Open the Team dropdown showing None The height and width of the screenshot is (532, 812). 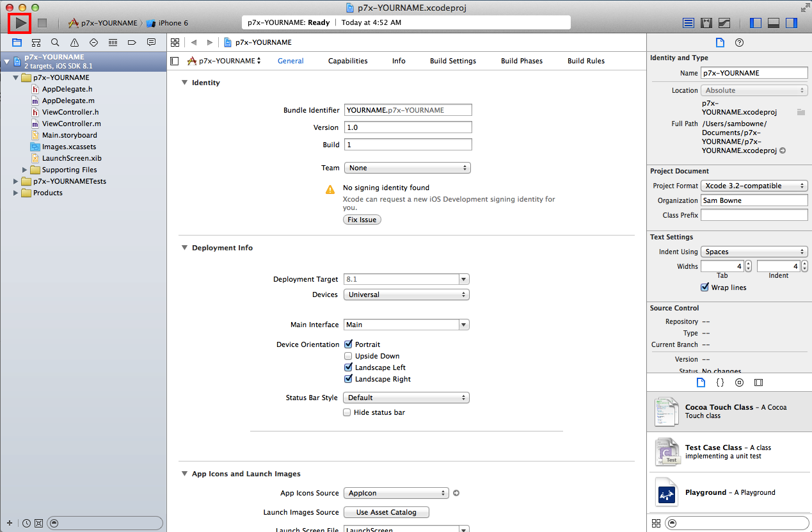coord(407,168)
